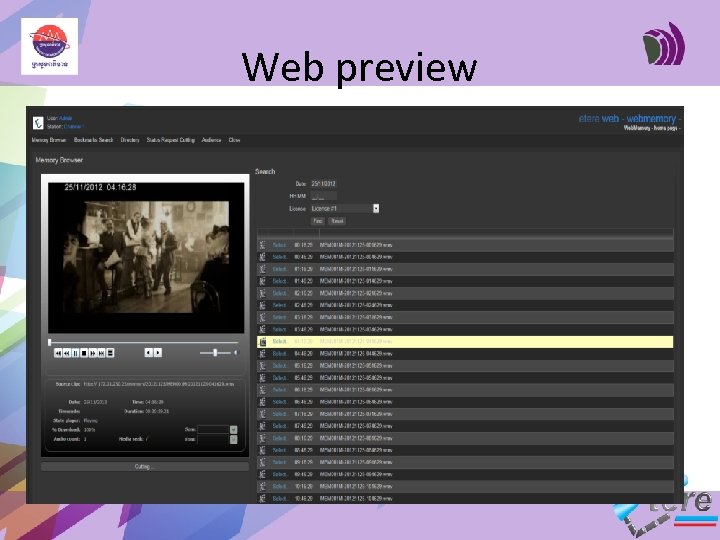The width and height of the screenshot is (720, 540).
Task: Click the Reset button
Action: coord(338,221)
